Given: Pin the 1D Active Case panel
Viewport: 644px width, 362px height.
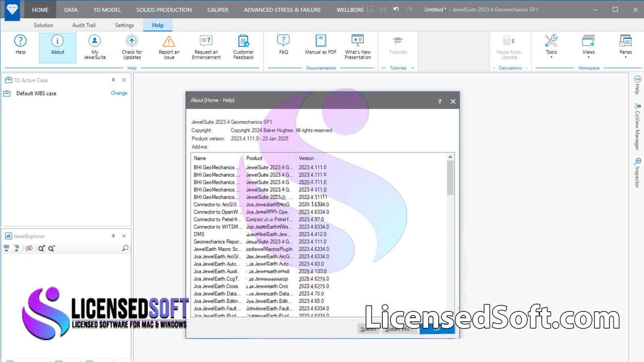Looking at the screenshot, I should pos(113,80).
